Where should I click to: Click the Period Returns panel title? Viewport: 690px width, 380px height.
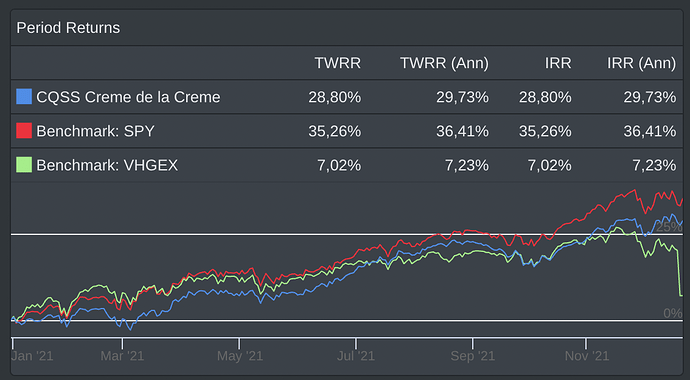coord(68,28)
